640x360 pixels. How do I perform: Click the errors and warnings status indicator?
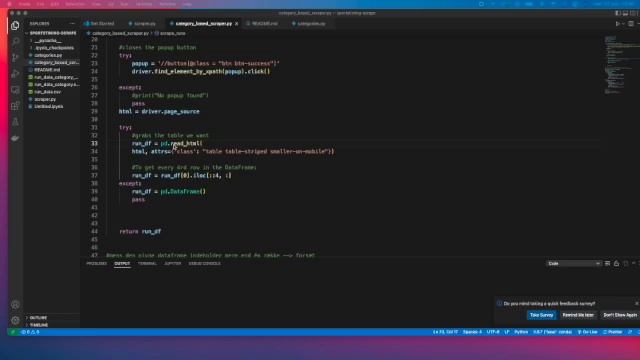point(31,332)
